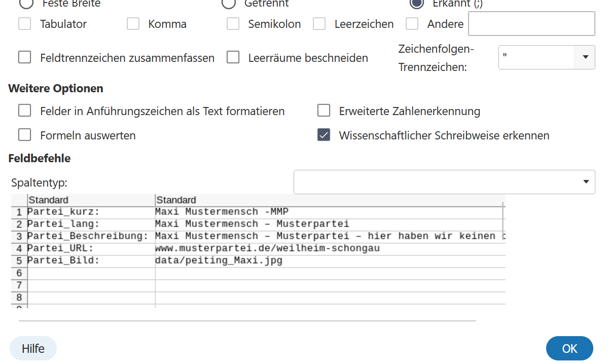Image resolution: width=608 pixels, height=364 pixels.
Task: Open the Zeichenfolgen-Trennzeichen dropdown arrow
Action: (x=585, y=57)
